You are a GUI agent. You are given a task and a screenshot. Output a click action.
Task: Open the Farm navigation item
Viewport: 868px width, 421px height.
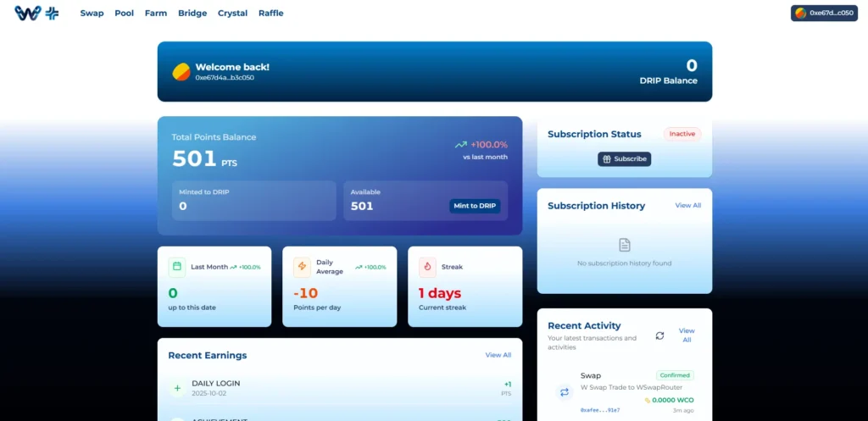pos(156,14)
